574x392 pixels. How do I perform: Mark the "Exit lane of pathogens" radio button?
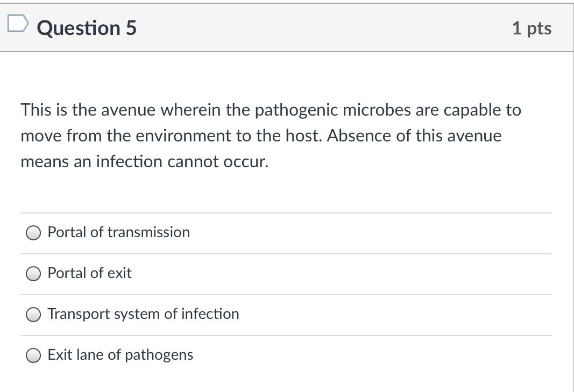(x=33, y=355)
